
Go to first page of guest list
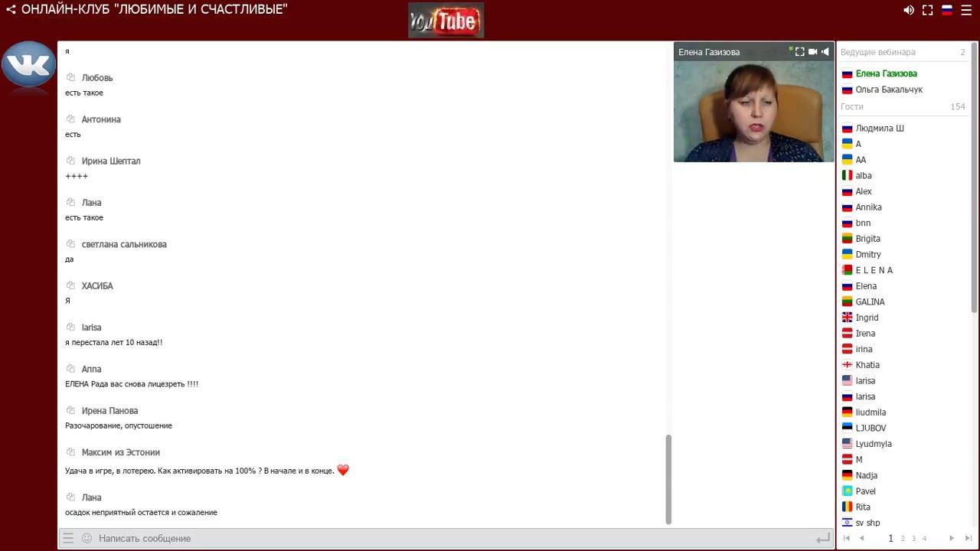pyautogui.click(x=846, y=538)
